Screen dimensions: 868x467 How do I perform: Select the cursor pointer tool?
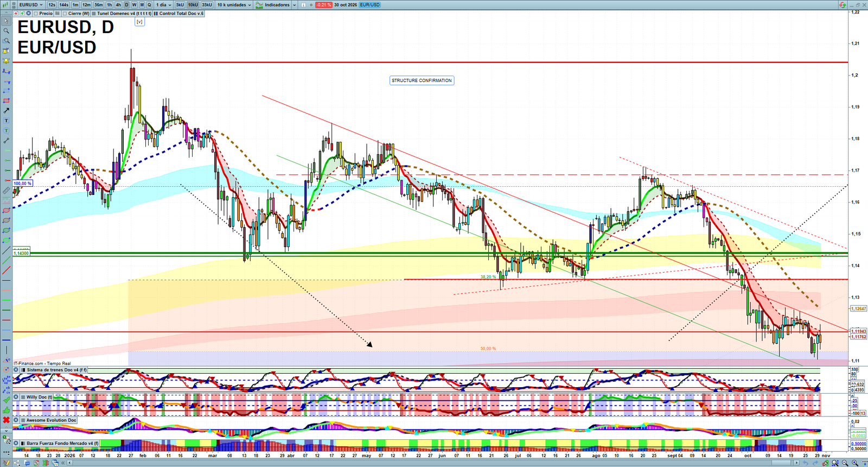coord(7,21)
